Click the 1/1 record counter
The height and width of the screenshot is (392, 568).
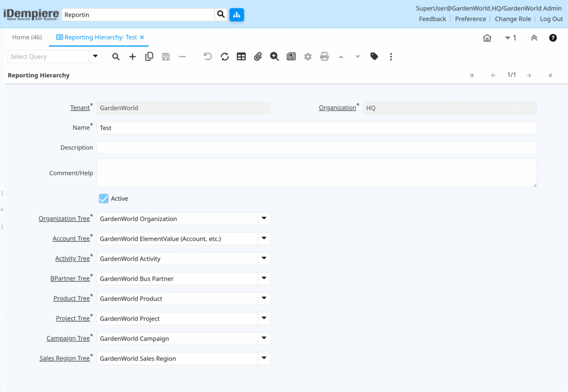511,75
